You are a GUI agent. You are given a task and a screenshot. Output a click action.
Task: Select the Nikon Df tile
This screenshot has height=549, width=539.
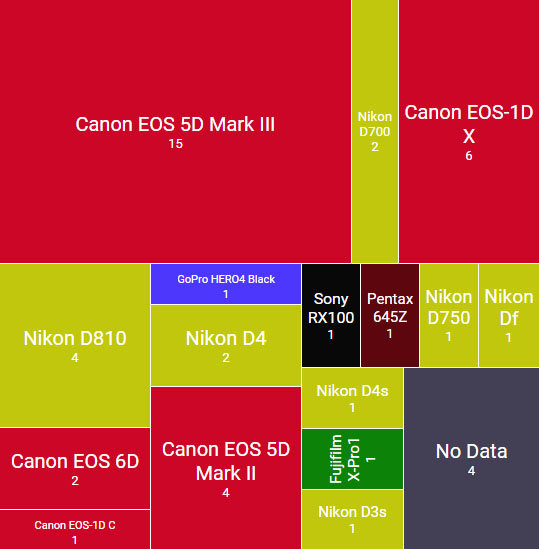tap(509, 315)
